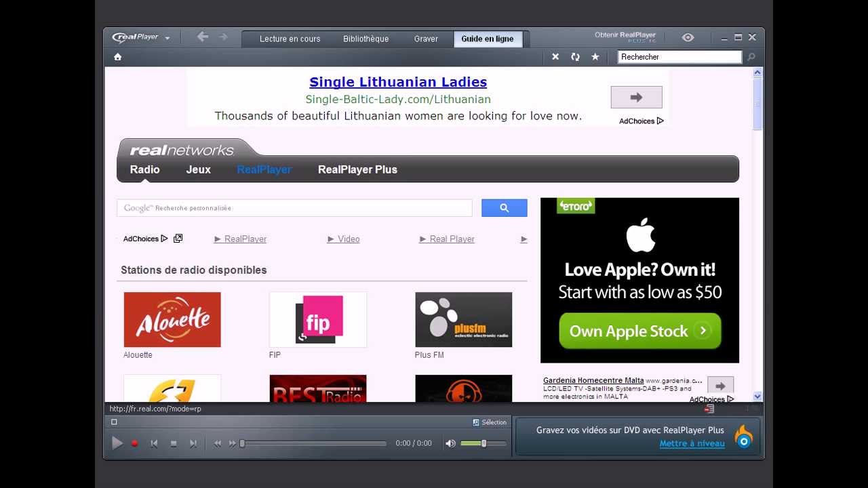Click the page scrollbar down arrow
868x488 pixels.
758,396
